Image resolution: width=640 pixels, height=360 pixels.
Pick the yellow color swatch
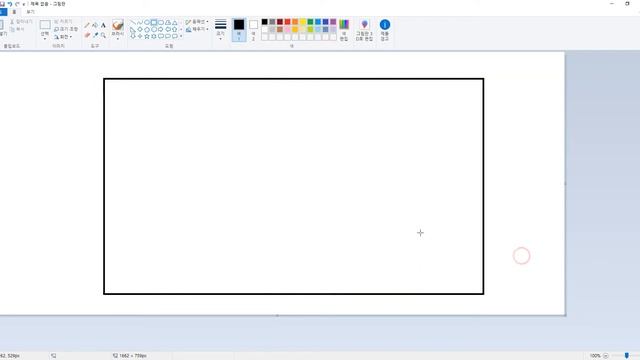[x=302, y=22]
